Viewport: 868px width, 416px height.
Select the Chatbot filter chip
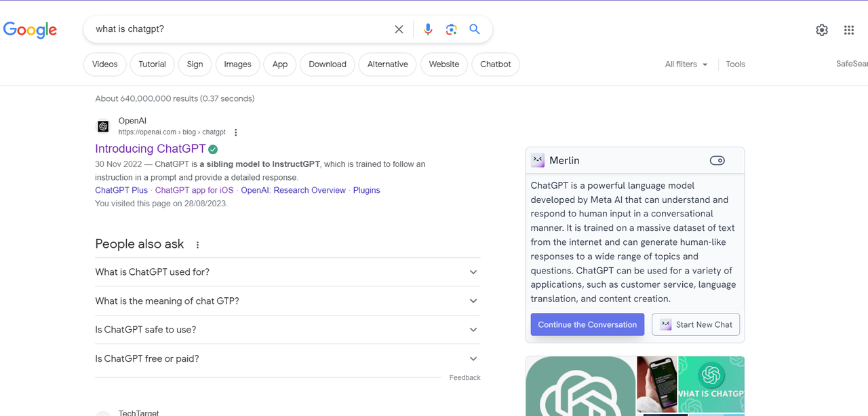[x=496, y=64]
